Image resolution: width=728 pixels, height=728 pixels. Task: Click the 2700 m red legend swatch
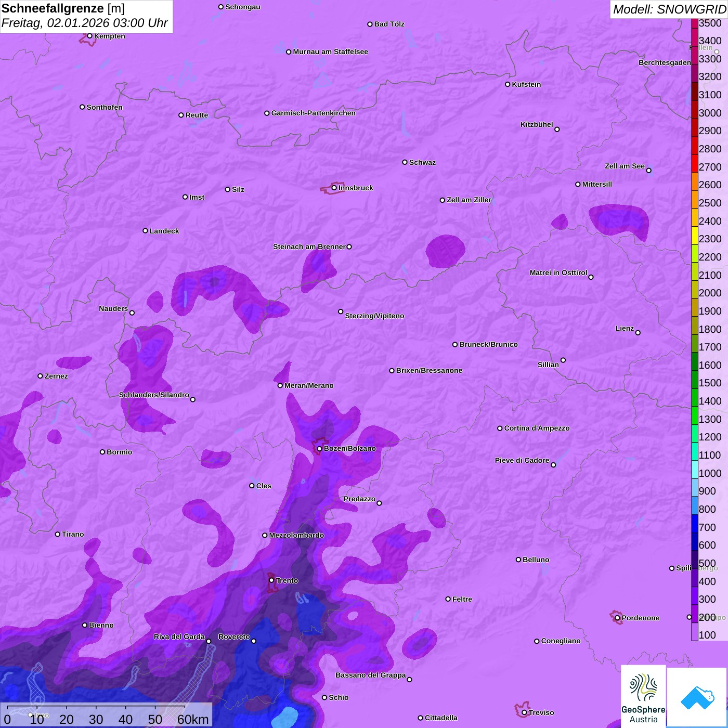(x=695, y=163)
